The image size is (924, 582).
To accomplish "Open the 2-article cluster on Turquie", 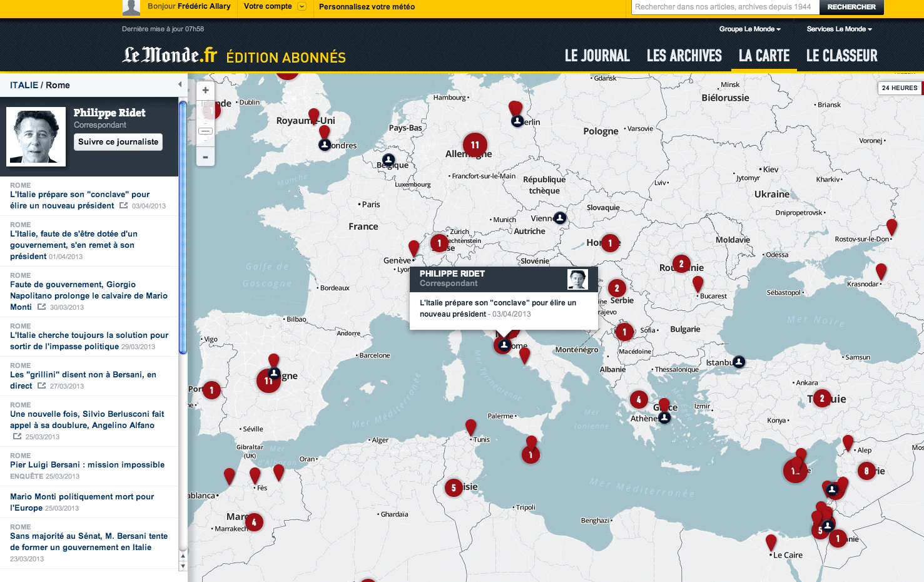I will [x=822, y=398].
